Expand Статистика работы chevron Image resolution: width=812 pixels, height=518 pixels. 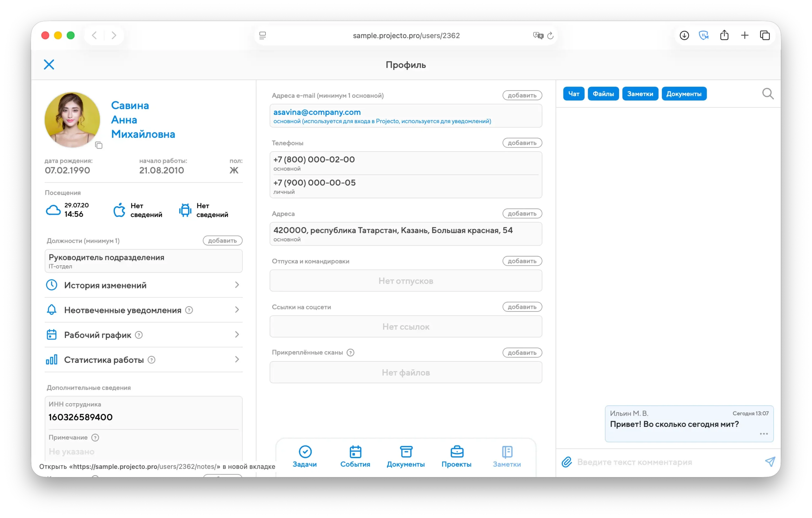[237, 359]
